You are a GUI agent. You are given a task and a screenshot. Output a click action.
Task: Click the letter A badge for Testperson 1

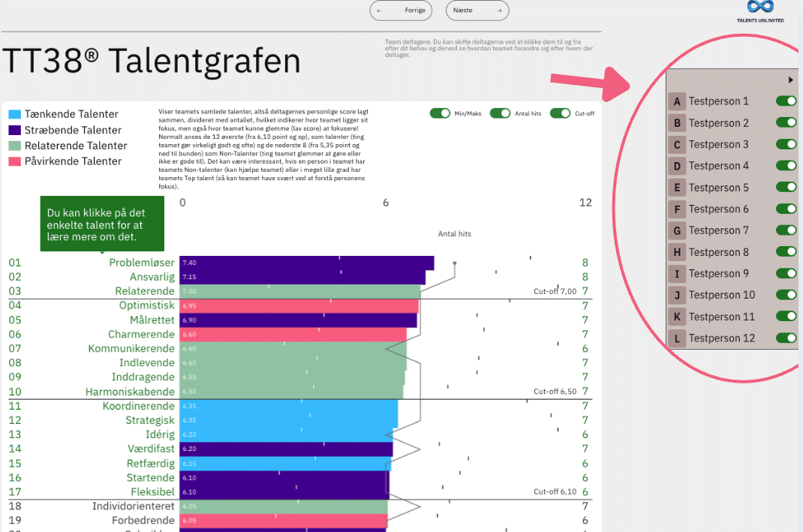point(677,101)
